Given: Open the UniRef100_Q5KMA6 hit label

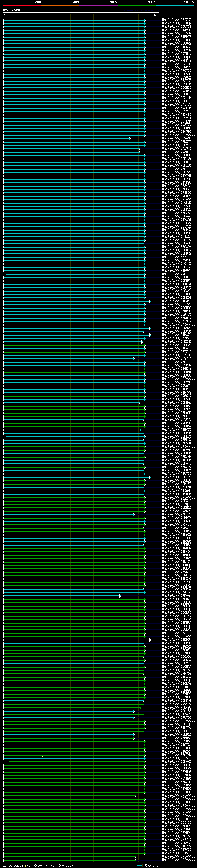Looking at the screenshot, I should tap(177, 403).
